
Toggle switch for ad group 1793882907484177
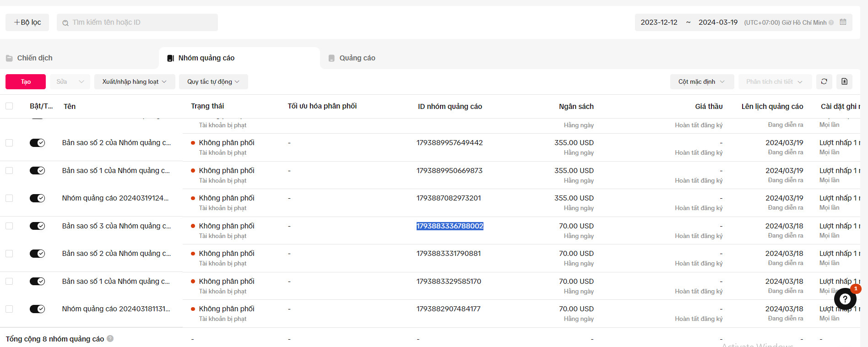click(x=37, y=309)
